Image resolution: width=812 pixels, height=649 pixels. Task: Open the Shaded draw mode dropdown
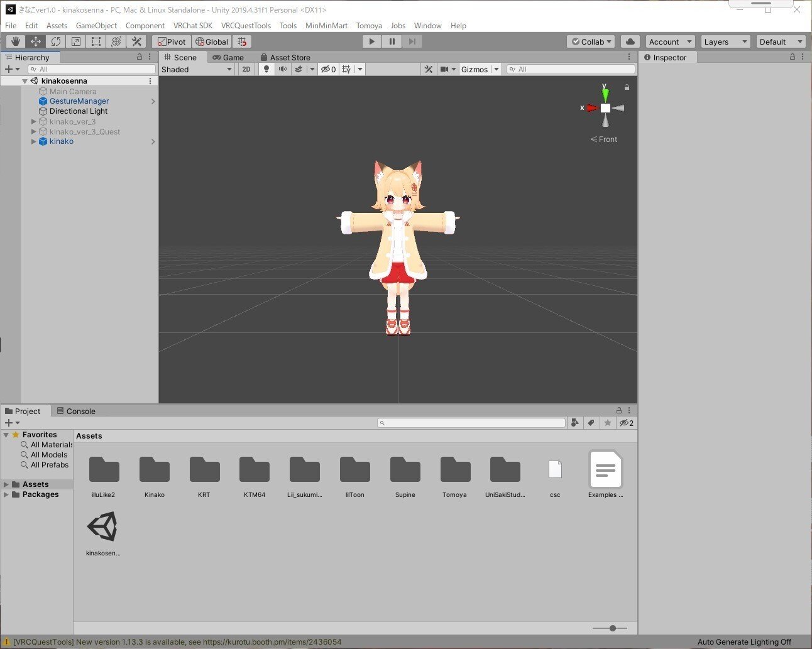(197, 69)
